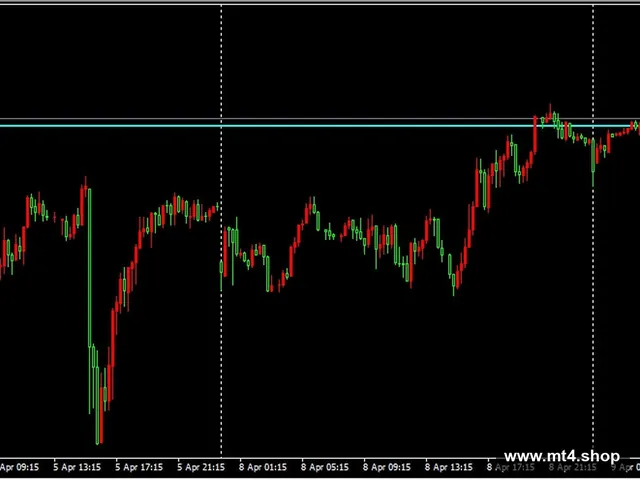Click the 8 Apr 01:15 time label
This screenshot has height=480, width=640.
pos(263,467)
